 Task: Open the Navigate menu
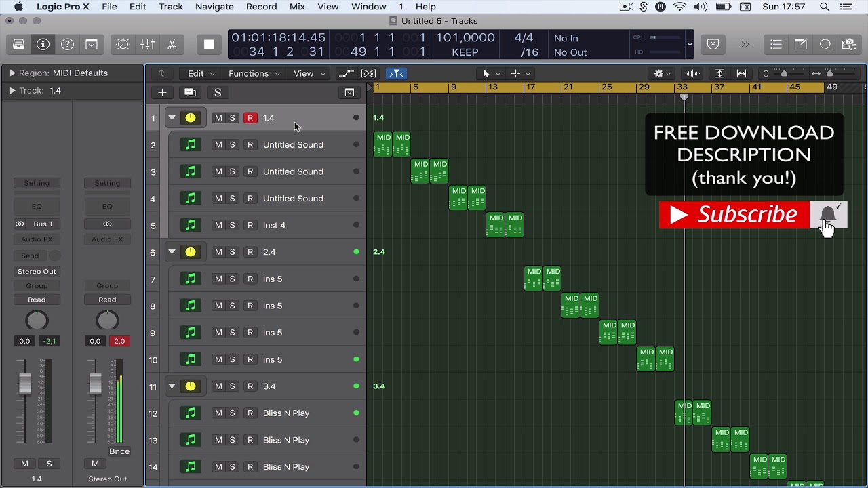click(x=214, y=7)
